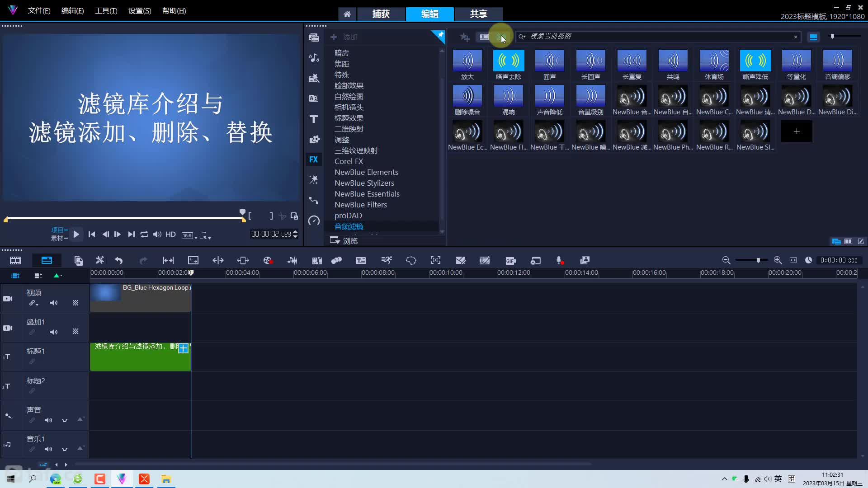Toggle show video filters in library
The width and height of the screenshot is (868, 488).
pyautogui.click(x=484, y=37)
